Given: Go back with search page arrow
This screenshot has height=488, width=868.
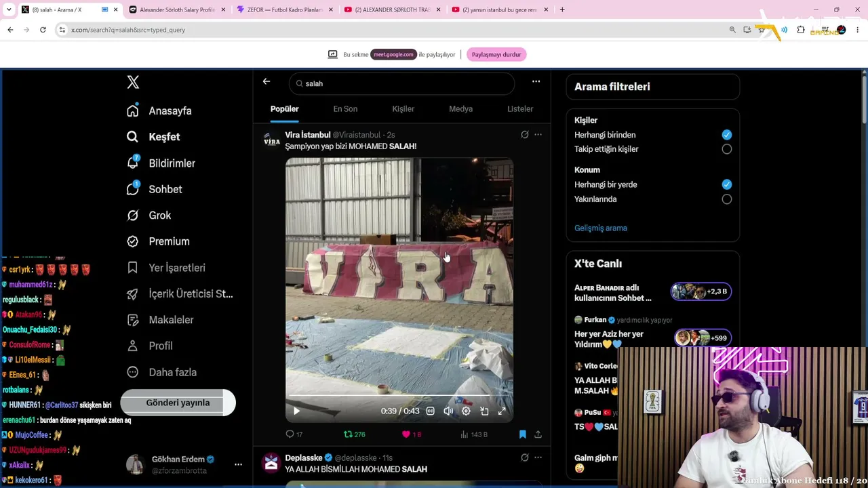Looking at the screenshot, I should click(267, 81).
